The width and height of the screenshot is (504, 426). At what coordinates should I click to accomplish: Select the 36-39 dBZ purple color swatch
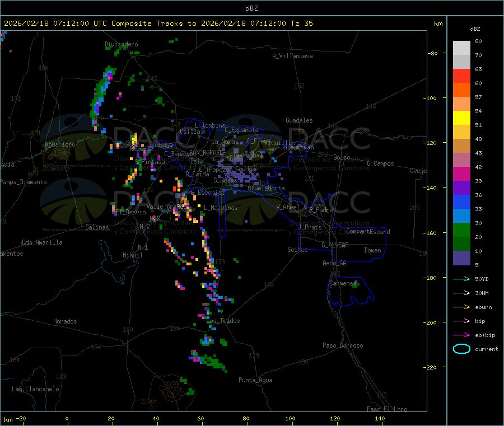click(x=461, y=188)
